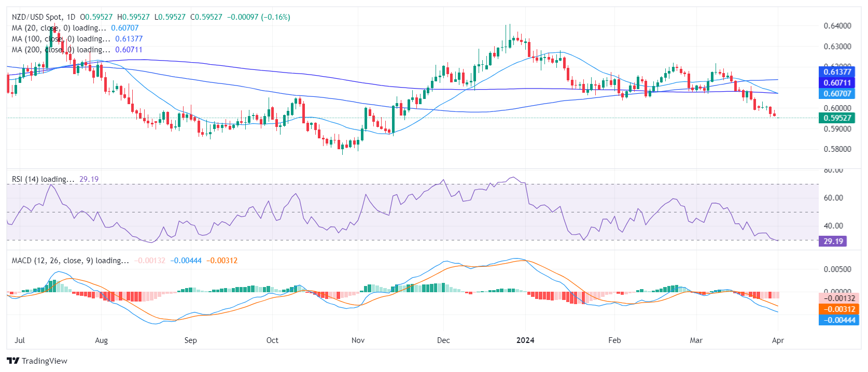Click the Jul label on time axis
This screenshot has width=868, height=372.
pyautogui.click(x=20, y=340)
